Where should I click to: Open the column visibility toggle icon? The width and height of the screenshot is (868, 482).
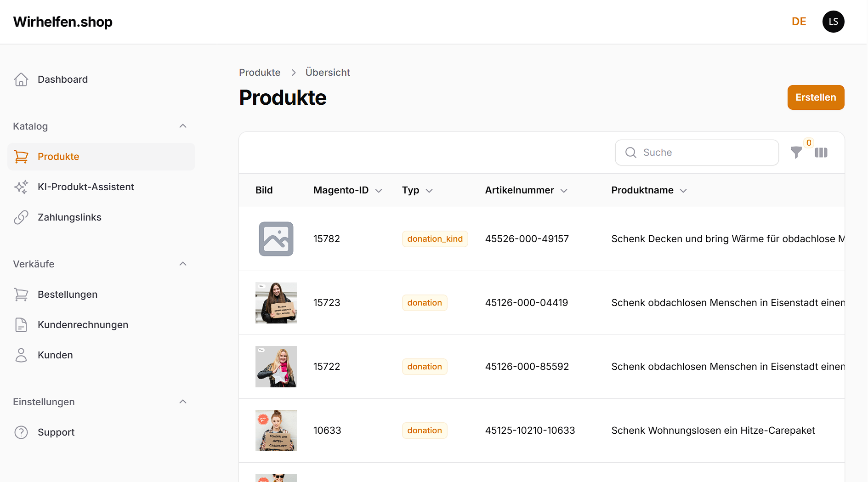point(821,153)
